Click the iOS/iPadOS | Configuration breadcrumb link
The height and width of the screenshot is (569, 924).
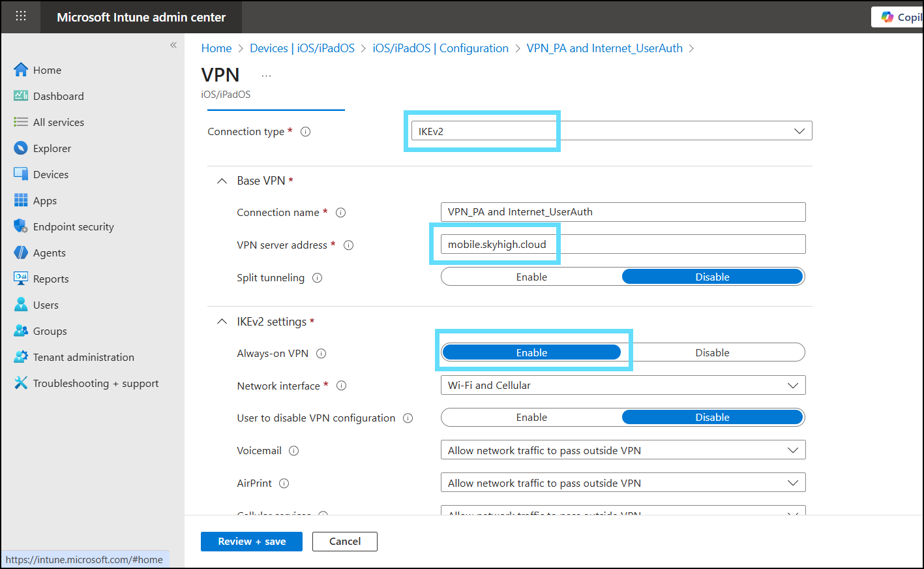pyautogui.click(x=440, y=48)
